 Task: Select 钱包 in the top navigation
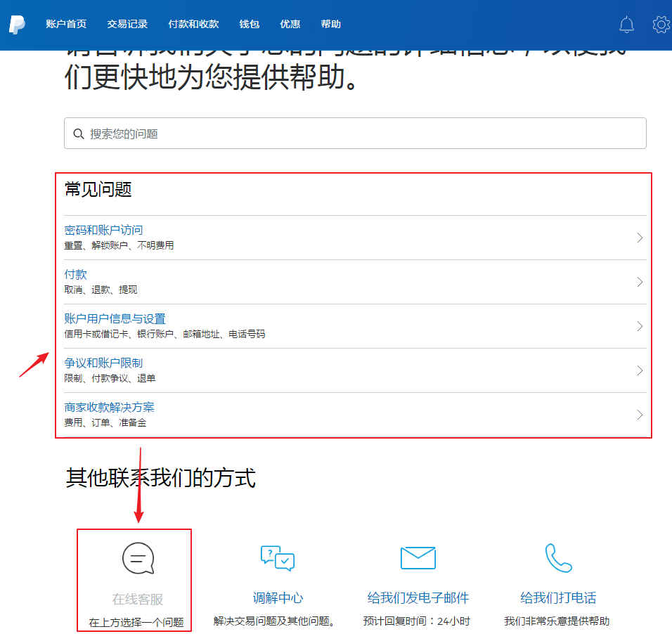point(250,25)
